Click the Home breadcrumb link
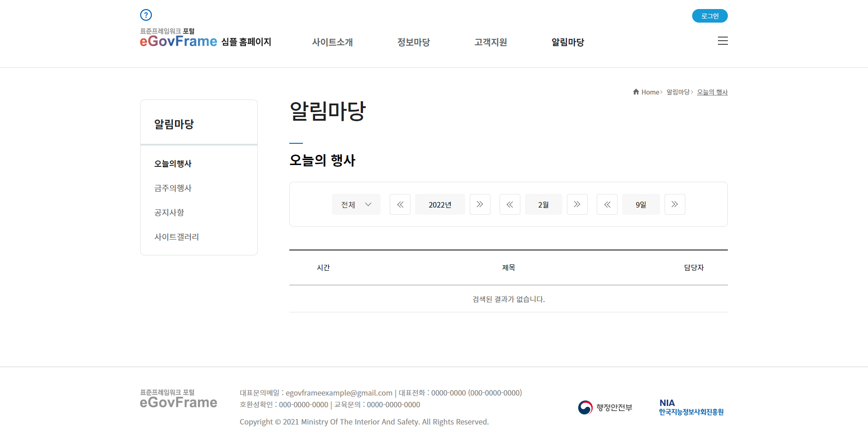 pos(650,92)
